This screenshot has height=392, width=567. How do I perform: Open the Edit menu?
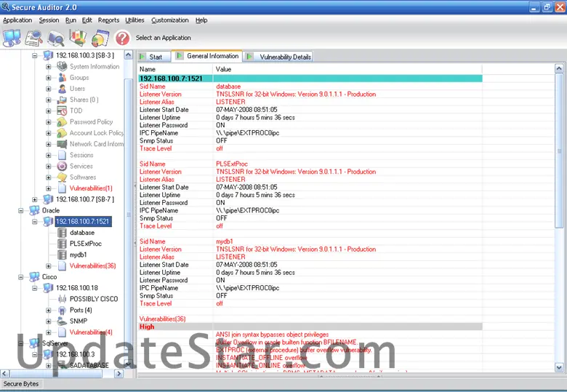tap(87, 20)
